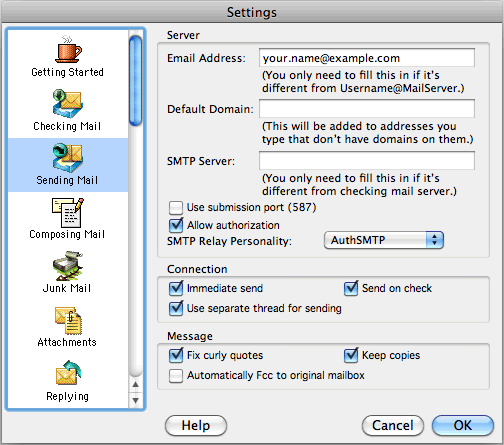Click the Connection section heading
The image size is (504, 445).
click(x=197, y=269)
